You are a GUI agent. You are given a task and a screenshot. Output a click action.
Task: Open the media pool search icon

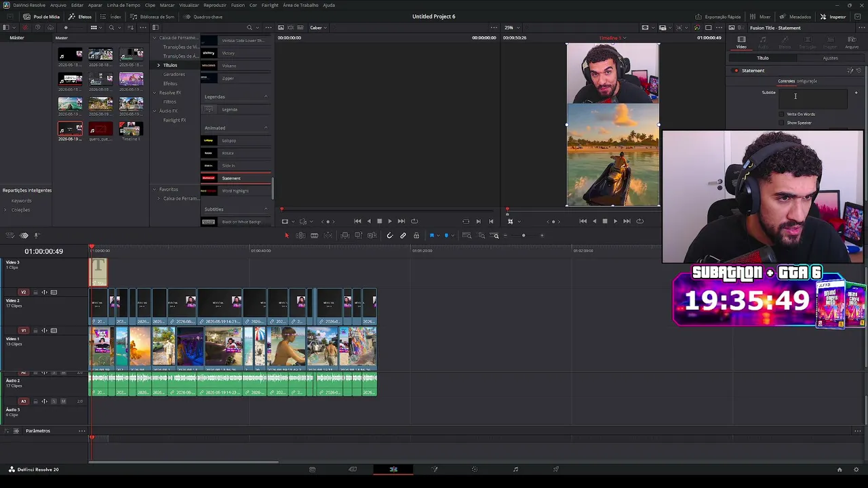pos(111,28)
